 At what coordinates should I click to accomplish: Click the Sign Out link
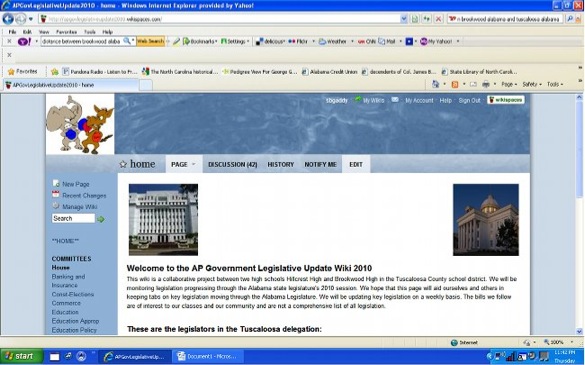469,100
